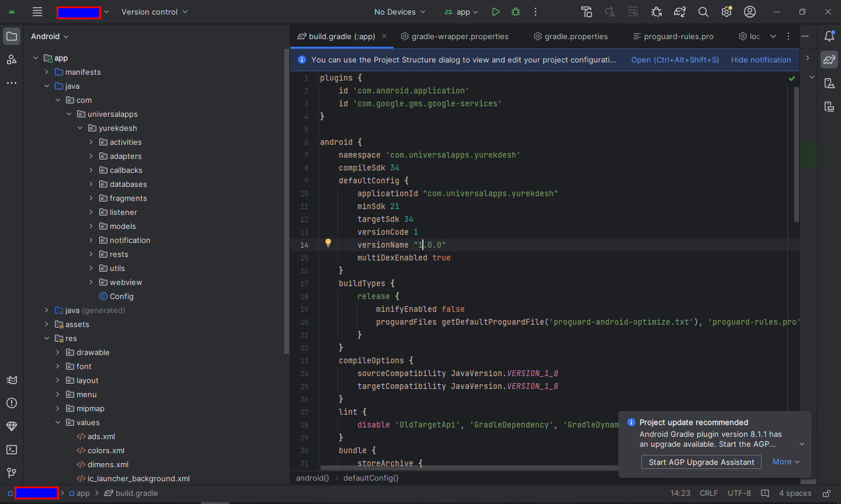
Task: Go to line via 14:23 indicator
Action: 680,493
